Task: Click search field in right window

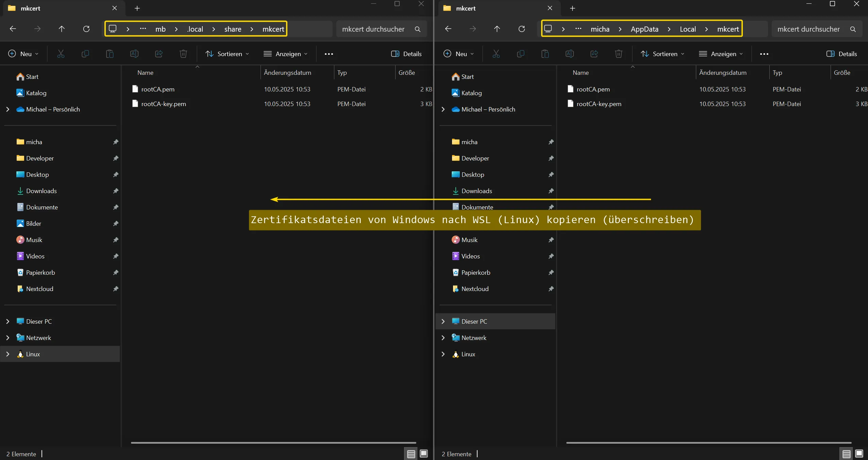Action: (817, 29)
